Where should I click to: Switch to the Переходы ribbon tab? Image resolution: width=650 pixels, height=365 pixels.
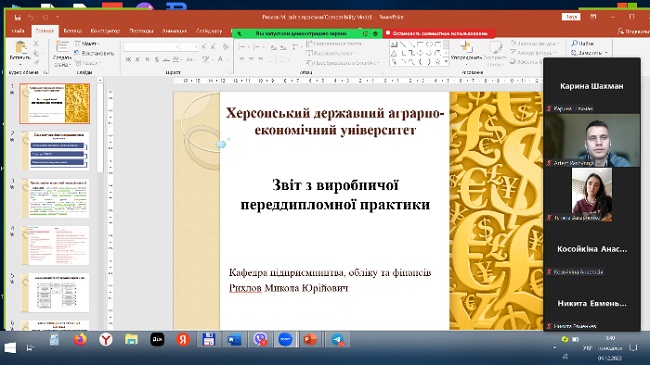tap(141, 31)
